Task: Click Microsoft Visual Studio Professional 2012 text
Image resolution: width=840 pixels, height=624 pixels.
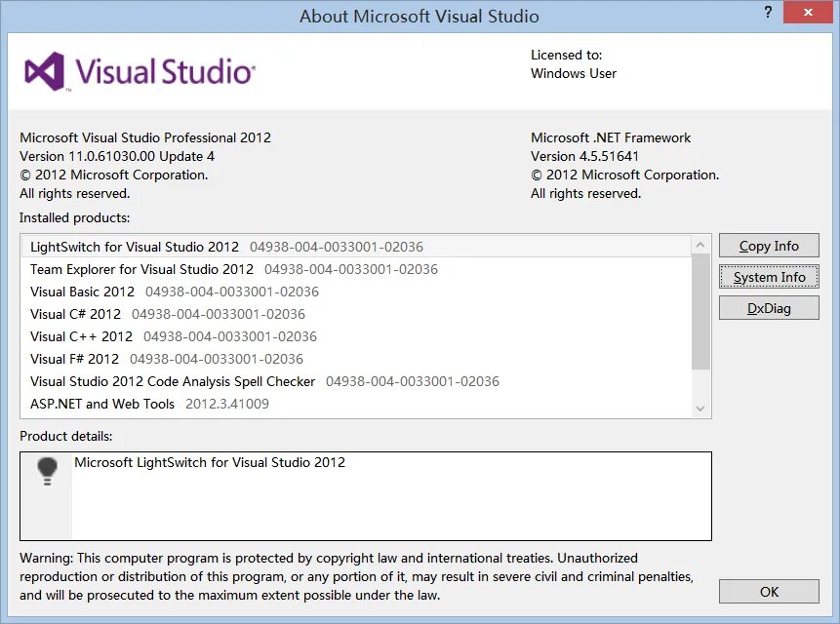Action: [x=145, y=137]
